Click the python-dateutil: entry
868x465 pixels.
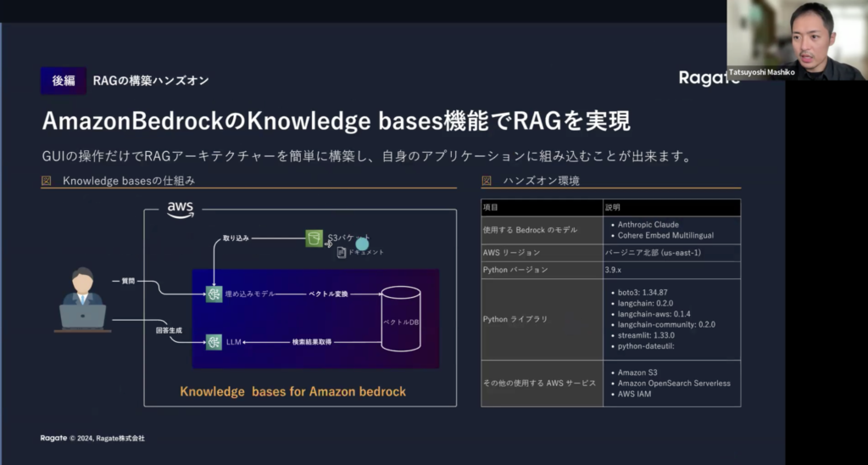pos(646,346)
